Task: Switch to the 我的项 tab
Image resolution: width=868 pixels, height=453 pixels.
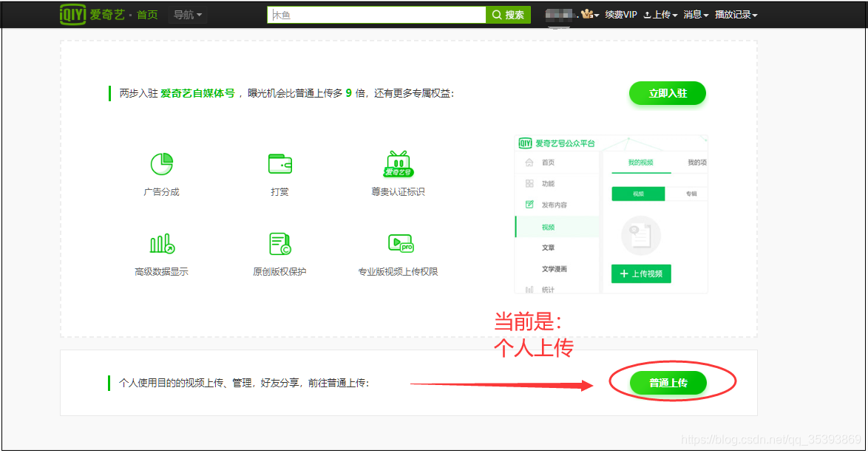Action: [697, 163]
